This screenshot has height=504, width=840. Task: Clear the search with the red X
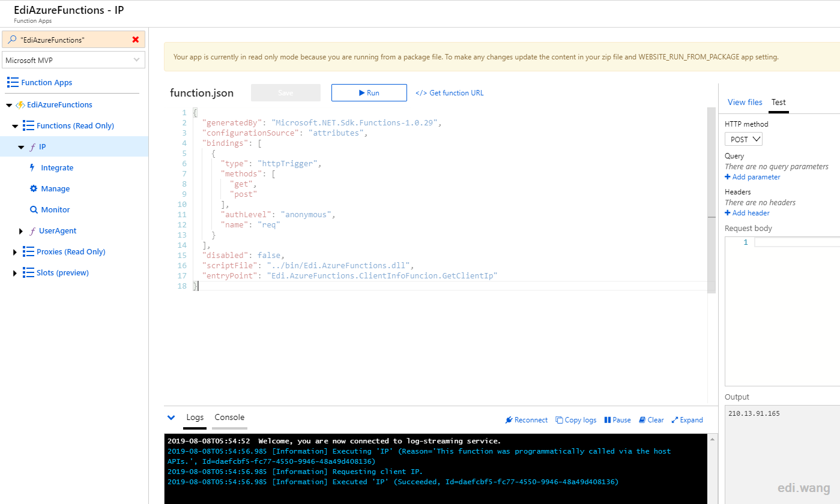tap(136, 40)
